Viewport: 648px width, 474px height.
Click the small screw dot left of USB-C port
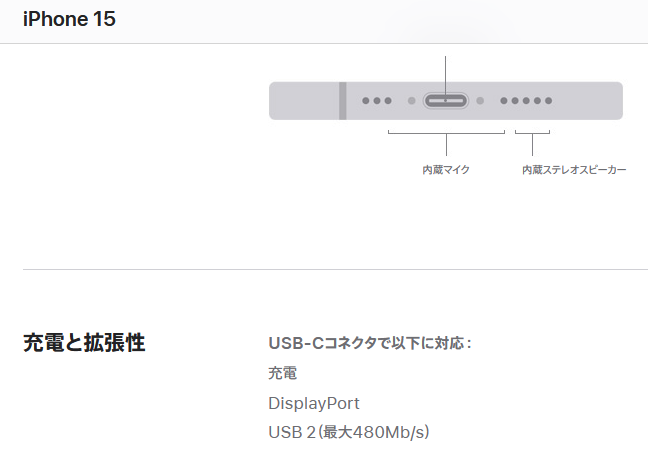(x=412, y=101)
